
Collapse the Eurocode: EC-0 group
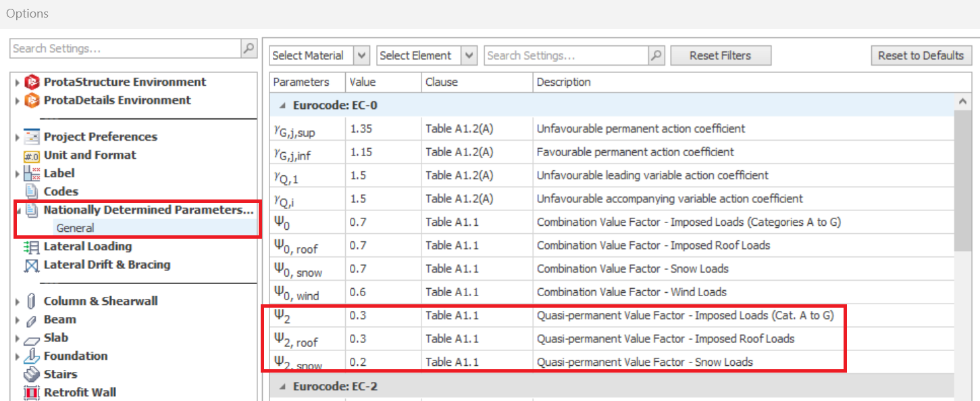click(283, 105)
